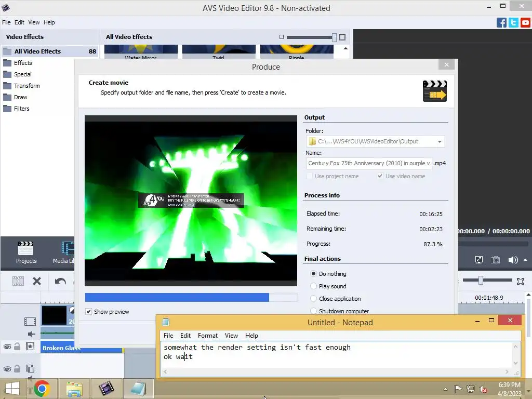Select the Play sound radio button
The height and width of the screenshot is (399, 532).
click(x=313, y=286)
